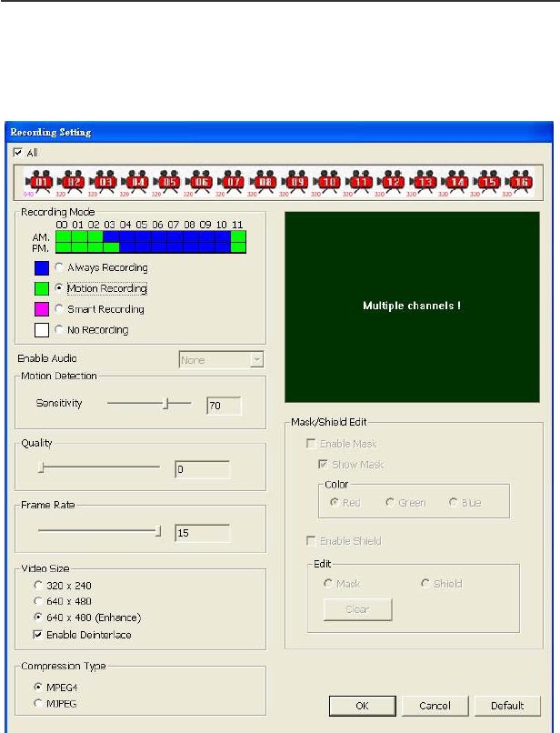Select camera 04 icon
This screenshot has width=560, height=733.
(x=135, y=180)
